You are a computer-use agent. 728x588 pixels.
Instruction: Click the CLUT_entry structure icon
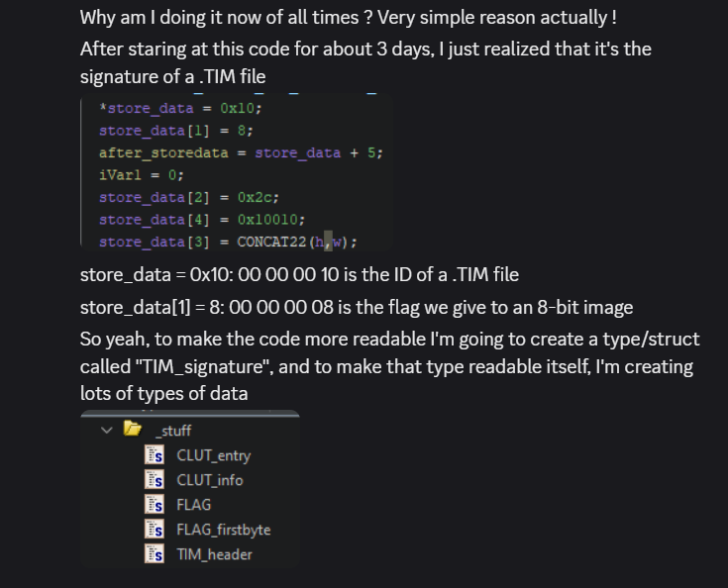[154, 455]
